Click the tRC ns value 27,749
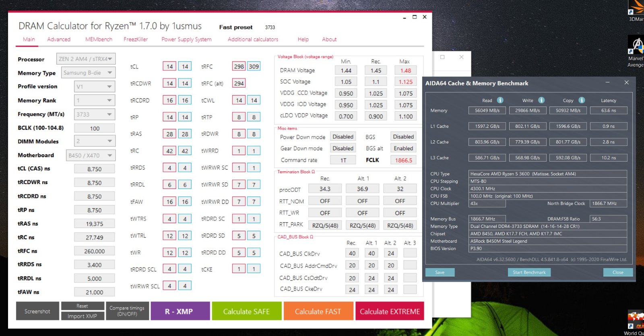644x336 pixels. (95, 237)
